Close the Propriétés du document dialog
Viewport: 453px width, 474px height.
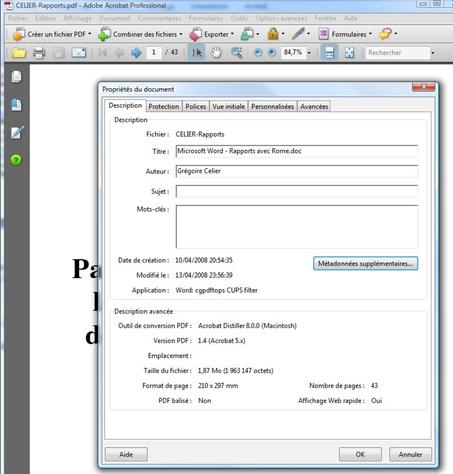click(423, 87)
